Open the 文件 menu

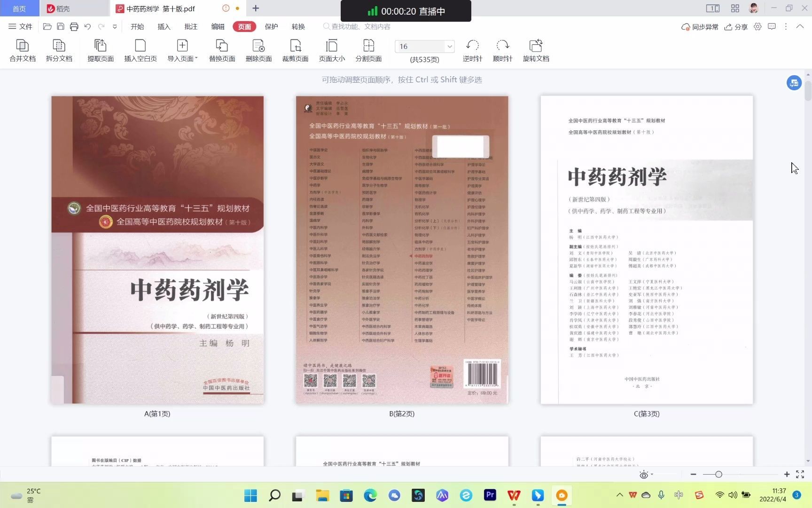(21, 27)
